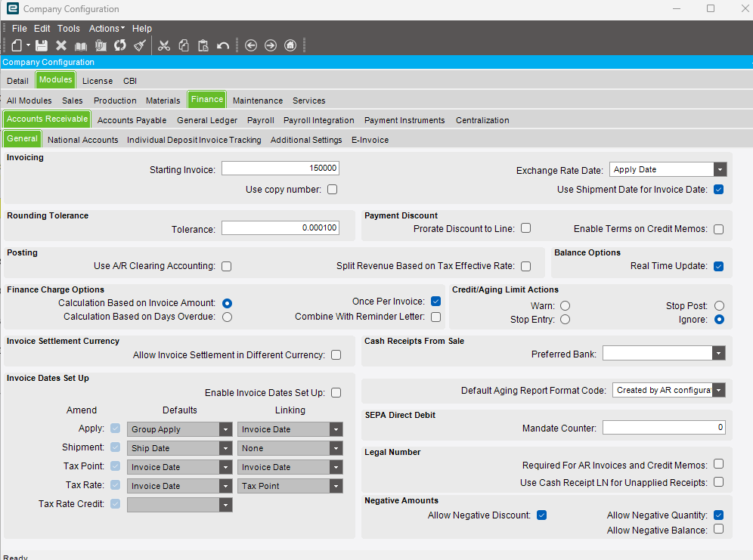Click the Cut scissors icon

pyautogui.click(x=164, y=45)
